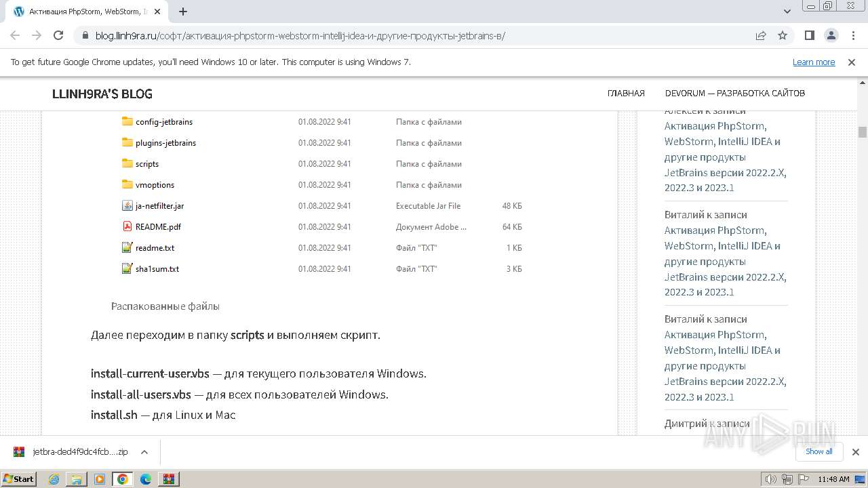Screen dimensions: 868x488
Task: Open the volume control in system tray
Action: pyautogui.click(x=771, y=479)
